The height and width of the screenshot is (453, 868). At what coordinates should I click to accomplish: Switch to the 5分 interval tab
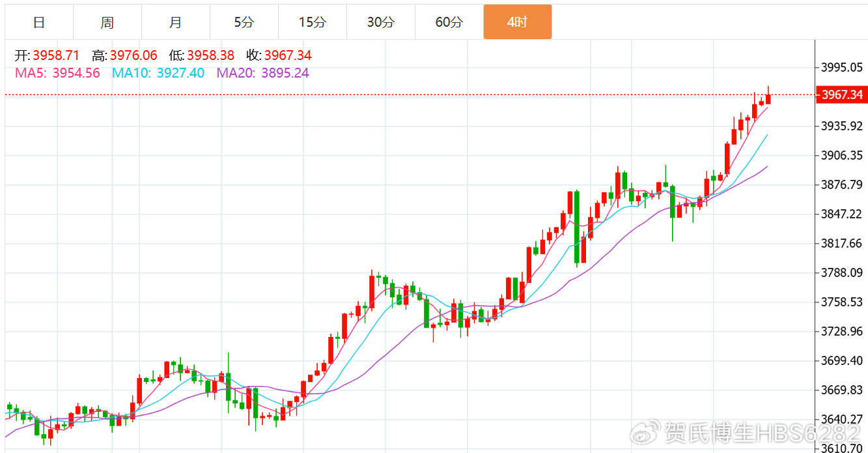(244, 22)
